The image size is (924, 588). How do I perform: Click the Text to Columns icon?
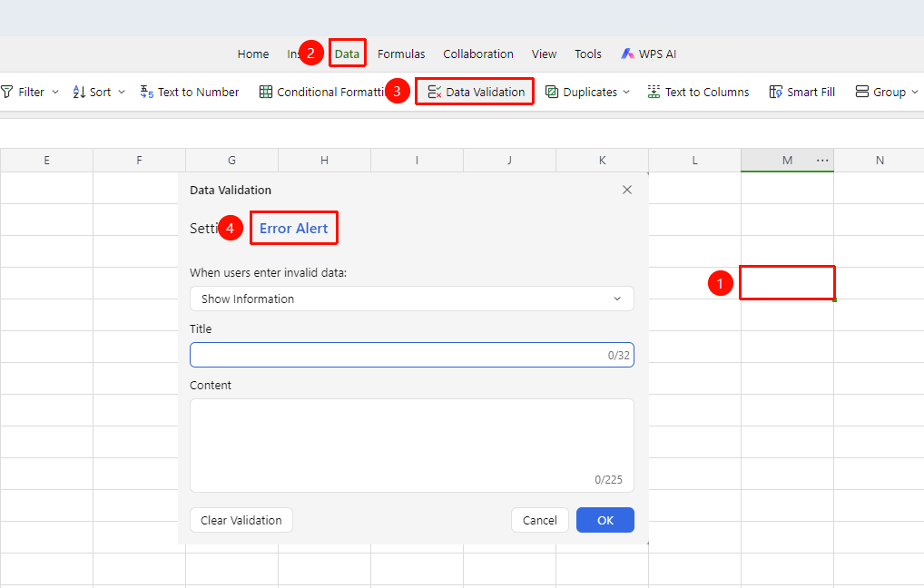click(x=654, y=92)
